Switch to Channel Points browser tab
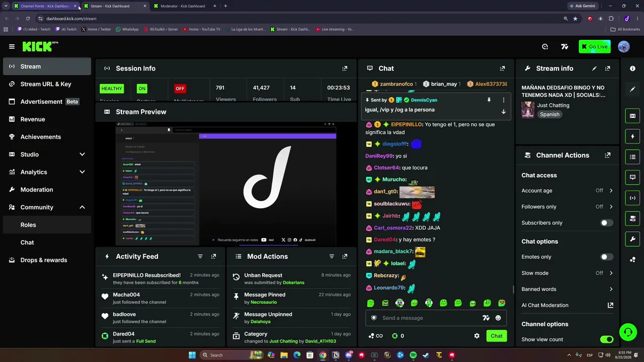The image size is (644, 362). point(44,6)
